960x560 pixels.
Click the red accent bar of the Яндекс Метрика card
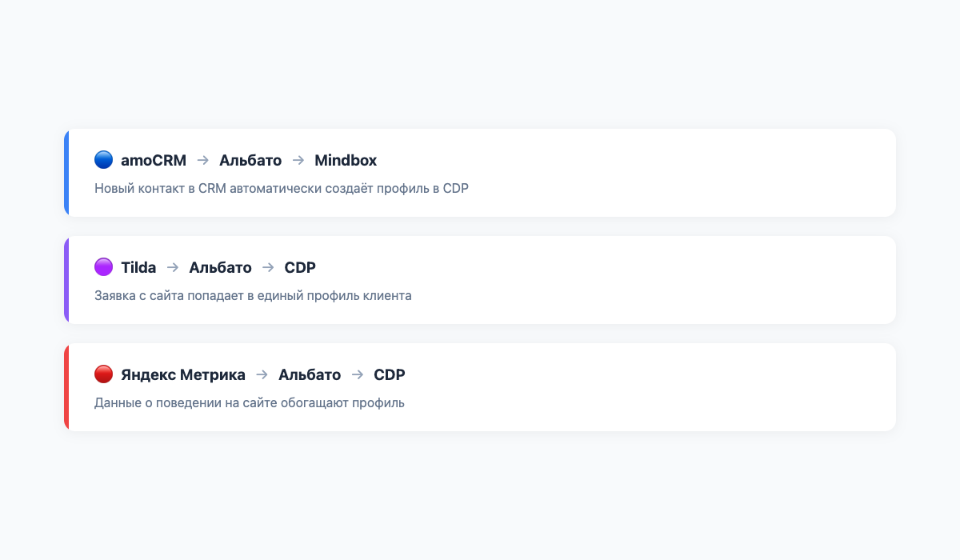(x=66, y=387)
